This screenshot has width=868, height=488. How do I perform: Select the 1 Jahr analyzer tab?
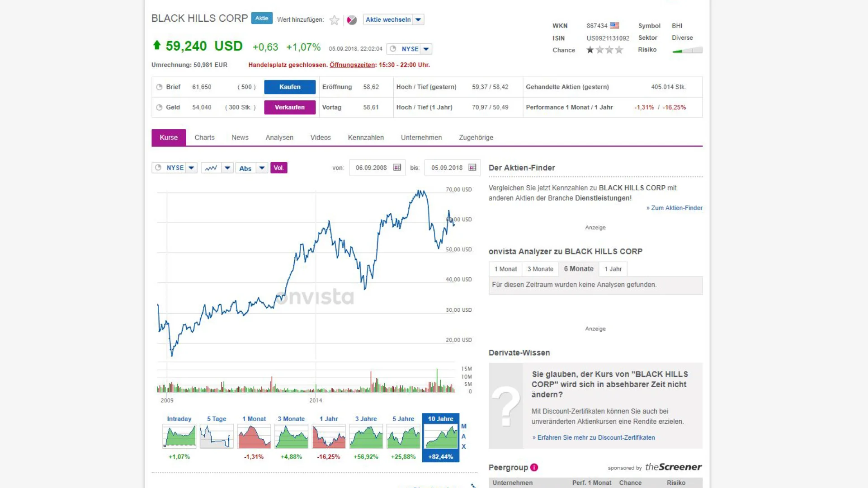(613, 269)
